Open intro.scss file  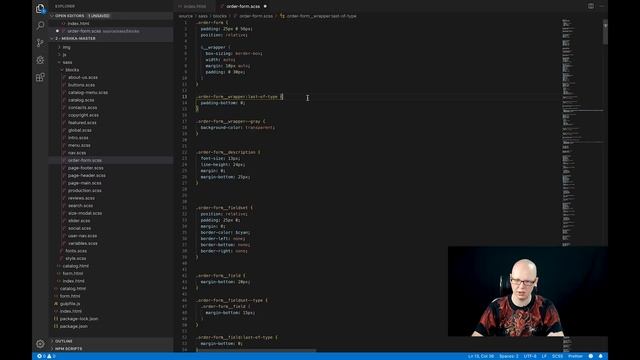pyautogui.click(x=78, y=138)
